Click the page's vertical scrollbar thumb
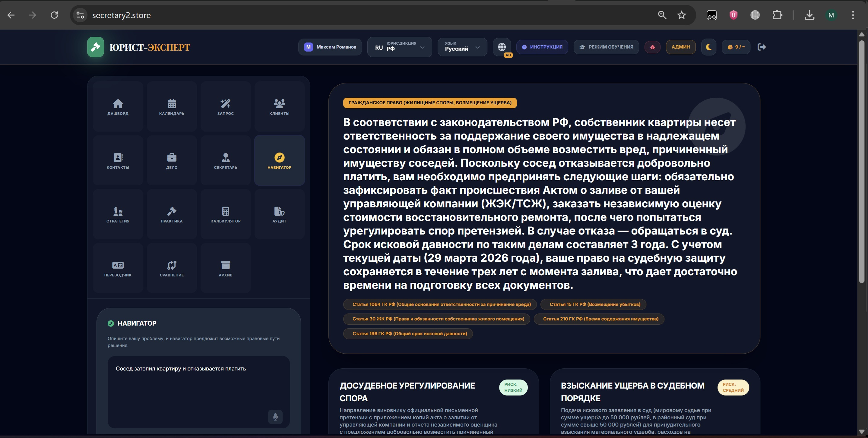The width and height of the screenshot is (868, 438). pos(862,162)
